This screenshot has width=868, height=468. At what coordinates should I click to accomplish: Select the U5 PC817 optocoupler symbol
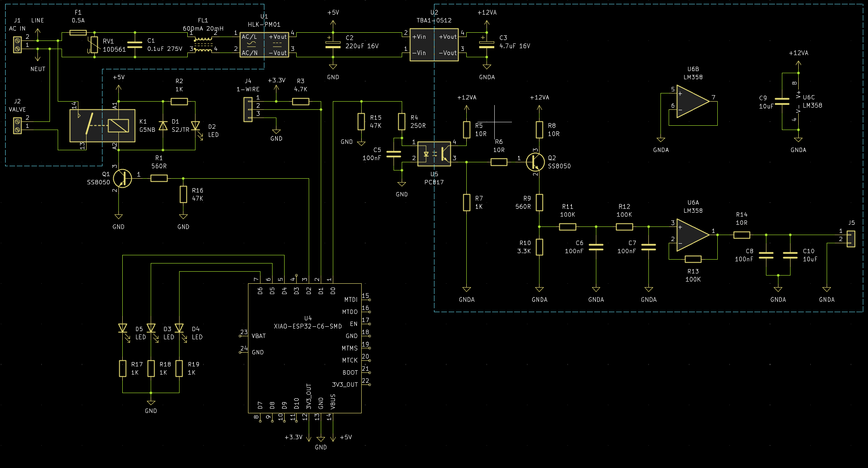tap(434, 154)
